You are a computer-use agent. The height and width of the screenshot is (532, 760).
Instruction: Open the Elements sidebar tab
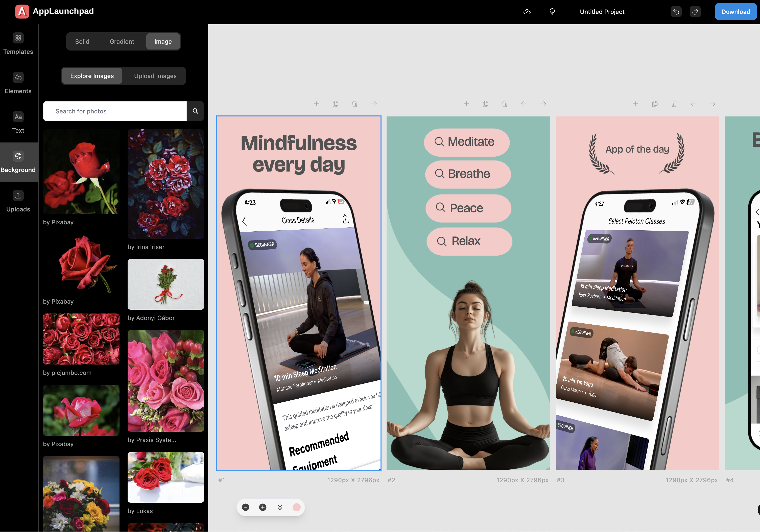point(18,83)
